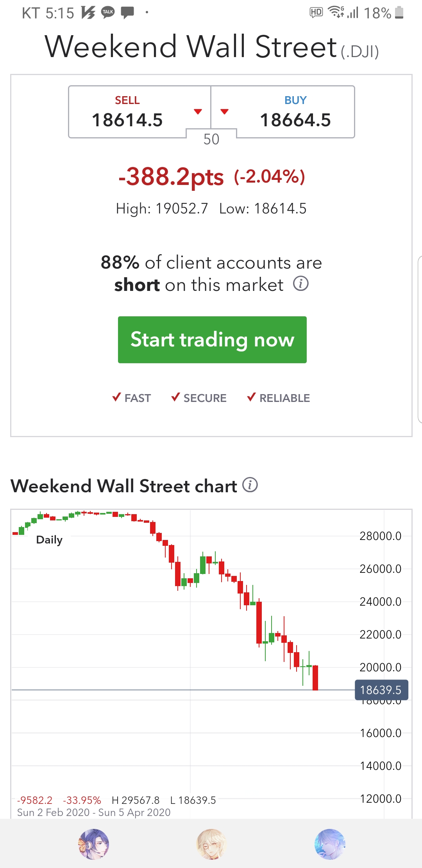Tap the side scroll handle on right edge
This screenshot has height=868, width=422.
tap(419, 339)
